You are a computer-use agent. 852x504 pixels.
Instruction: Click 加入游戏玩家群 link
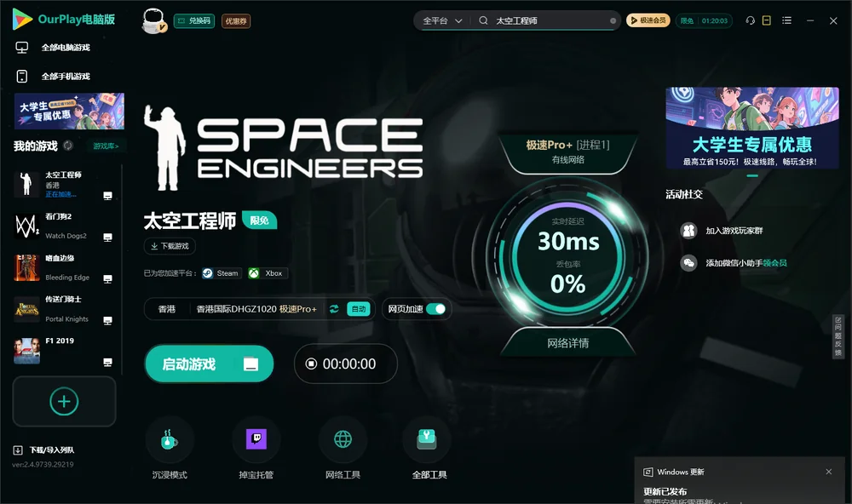pos(722,231)
